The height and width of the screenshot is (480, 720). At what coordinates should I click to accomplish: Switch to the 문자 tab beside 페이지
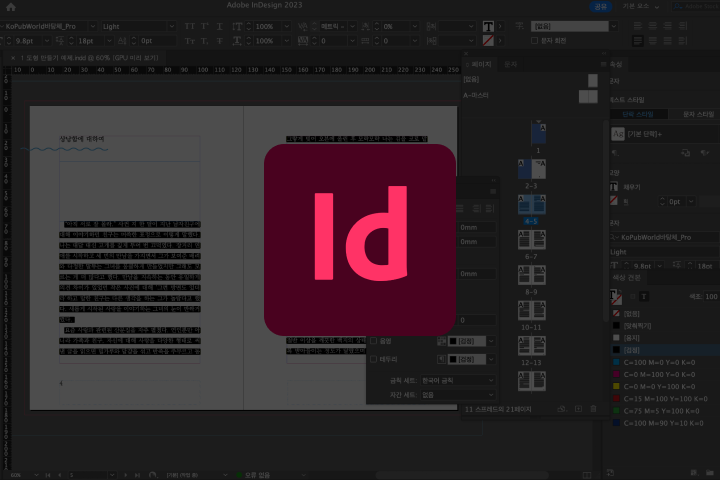click(x=511, y=64)
